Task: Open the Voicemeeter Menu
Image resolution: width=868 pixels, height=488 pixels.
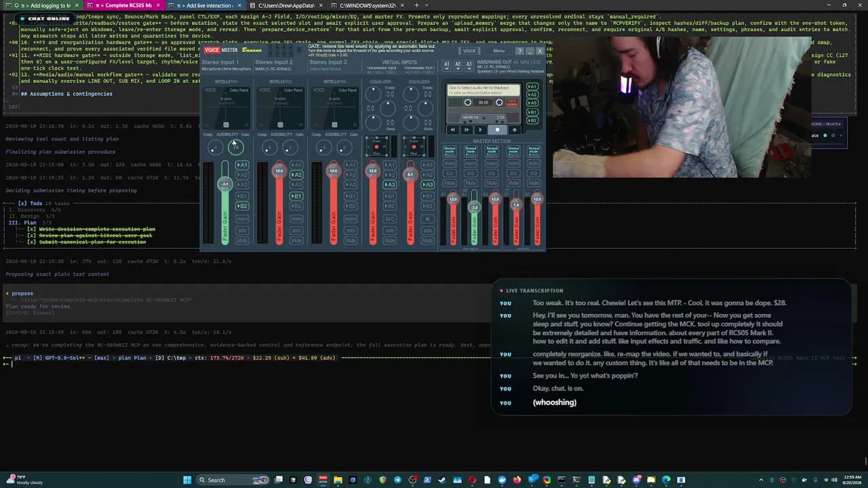Action: 499,51
